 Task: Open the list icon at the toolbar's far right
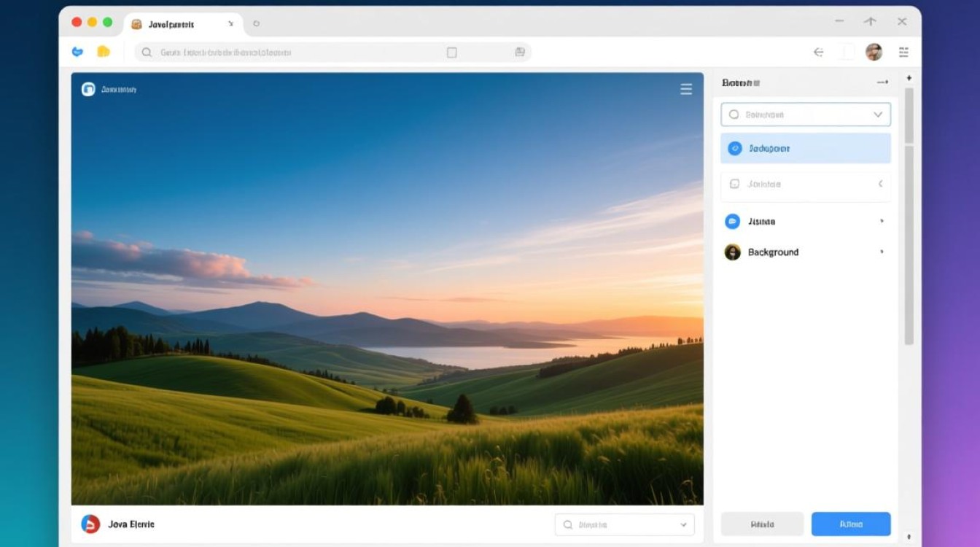[x=904, y=52]
